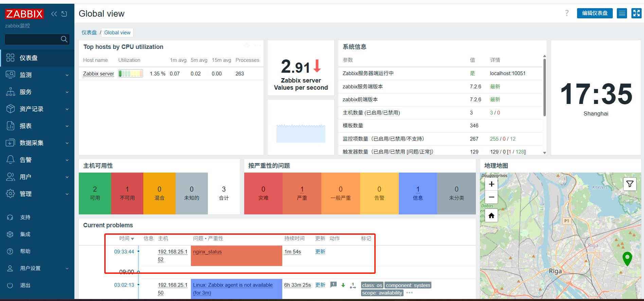Click the 编辑仪表盘 button
The width and height of the screenshot is (644, 301).
point(595,13)
